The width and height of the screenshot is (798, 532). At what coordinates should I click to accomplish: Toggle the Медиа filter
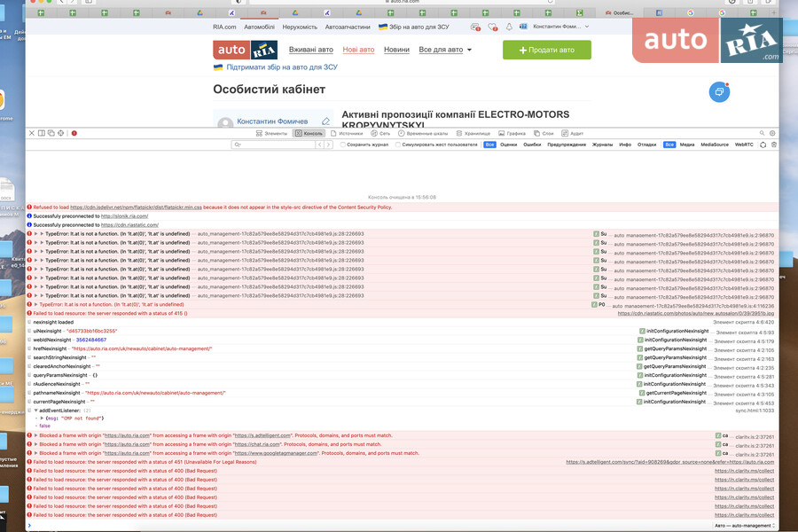pos(687,145)
